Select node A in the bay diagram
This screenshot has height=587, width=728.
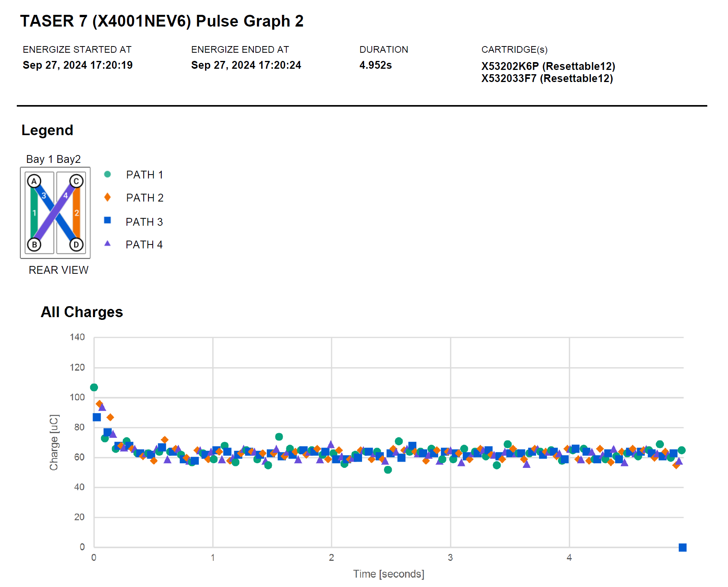click(x=34, y=181)
